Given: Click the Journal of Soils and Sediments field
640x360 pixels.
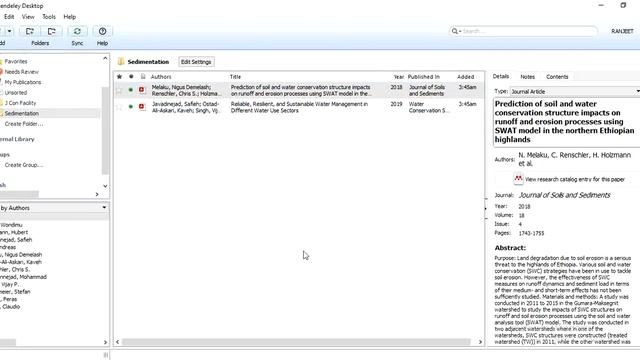Looking at the screenshot, I should (x=564, y=195).
